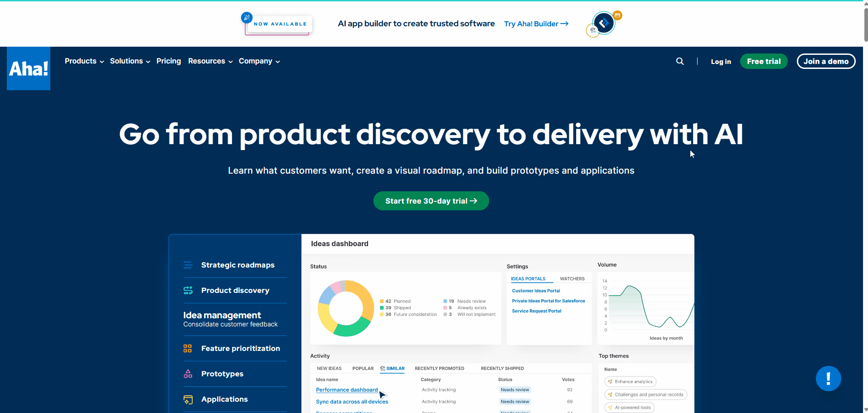
Task: Switch to Recently Shipped tab
Action: 502,369
